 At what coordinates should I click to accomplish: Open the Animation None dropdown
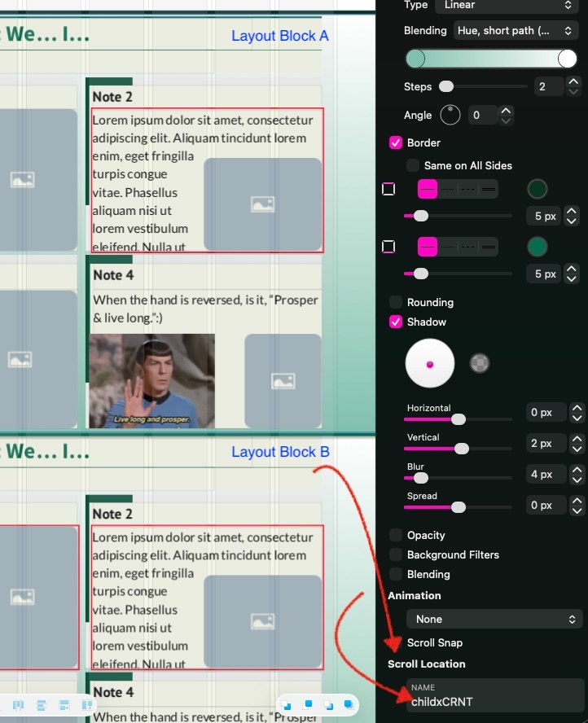[494, 619]
